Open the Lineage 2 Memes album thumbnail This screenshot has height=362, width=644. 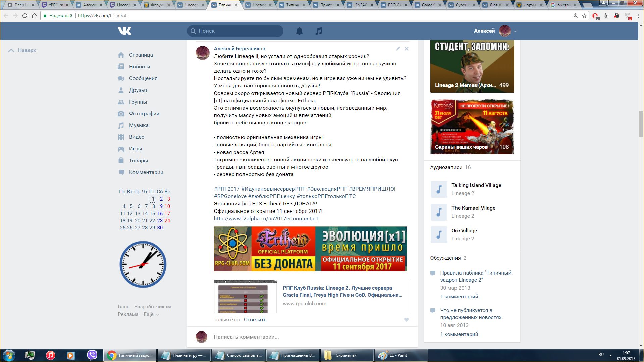[x=472, y=66]
